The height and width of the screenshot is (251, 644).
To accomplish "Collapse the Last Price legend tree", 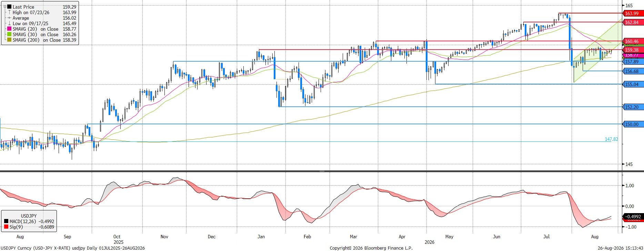I will coord(5,7).
